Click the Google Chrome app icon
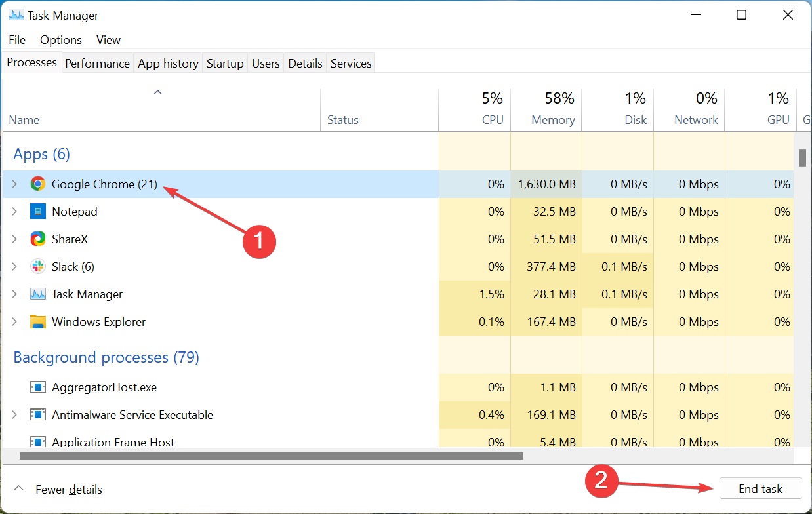812x514 pixels. pos(38,184)
